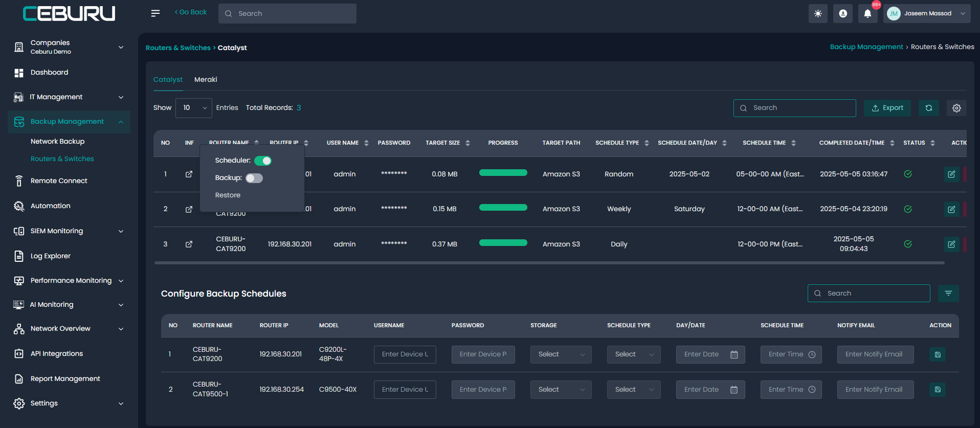Choose Restore from the popup menu

click(x=228, y=195)
